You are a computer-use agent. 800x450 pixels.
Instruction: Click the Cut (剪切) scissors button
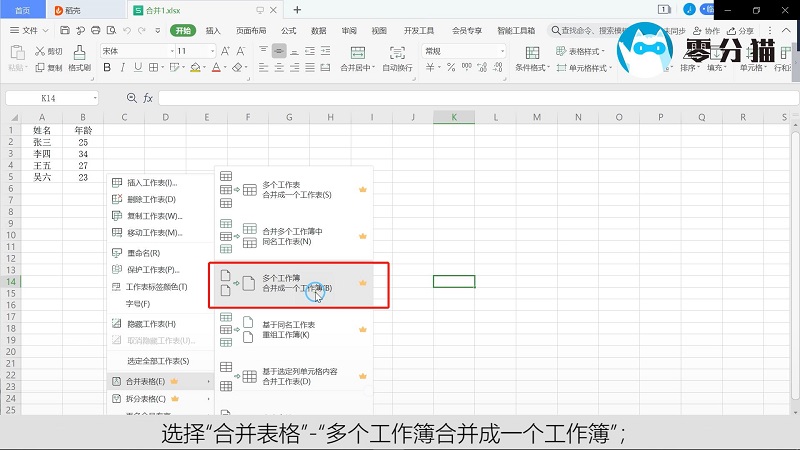coord(48,51)
